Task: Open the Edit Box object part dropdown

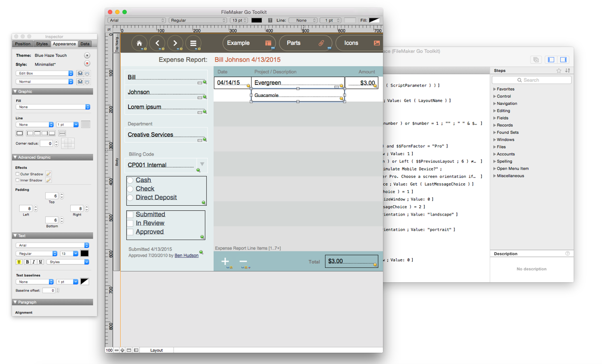Action: pyautogui.click(x=45, y=73)
